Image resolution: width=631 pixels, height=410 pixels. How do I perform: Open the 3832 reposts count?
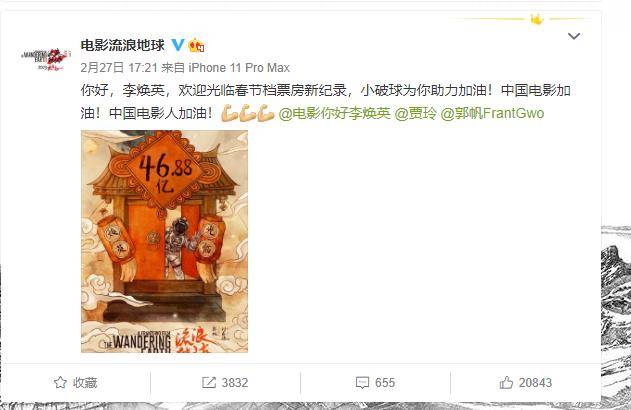(235, 383)
